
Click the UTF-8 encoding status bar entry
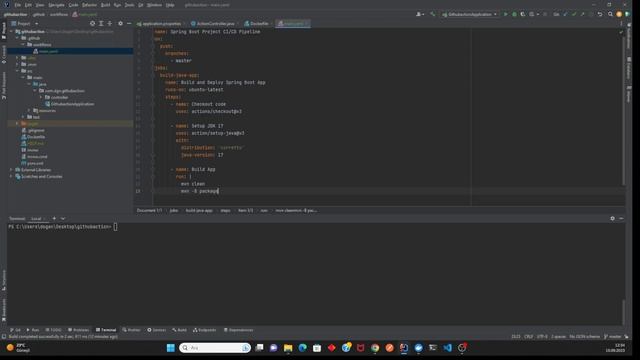pyautogui.click(x=542, y=337)
